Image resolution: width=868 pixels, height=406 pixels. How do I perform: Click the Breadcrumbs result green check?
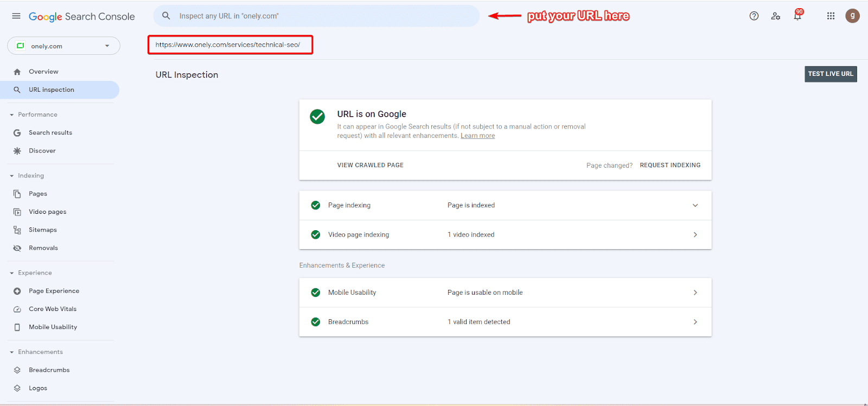[315, 322]
